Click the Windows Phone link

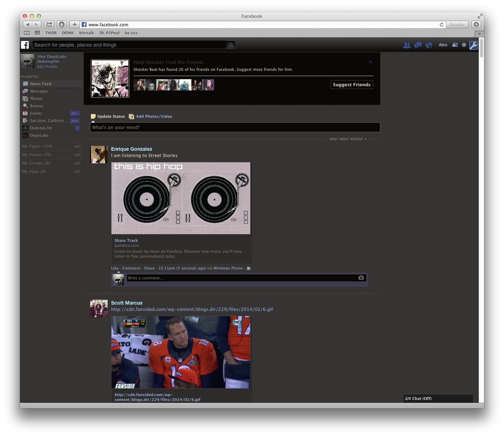tap(228, 268)
